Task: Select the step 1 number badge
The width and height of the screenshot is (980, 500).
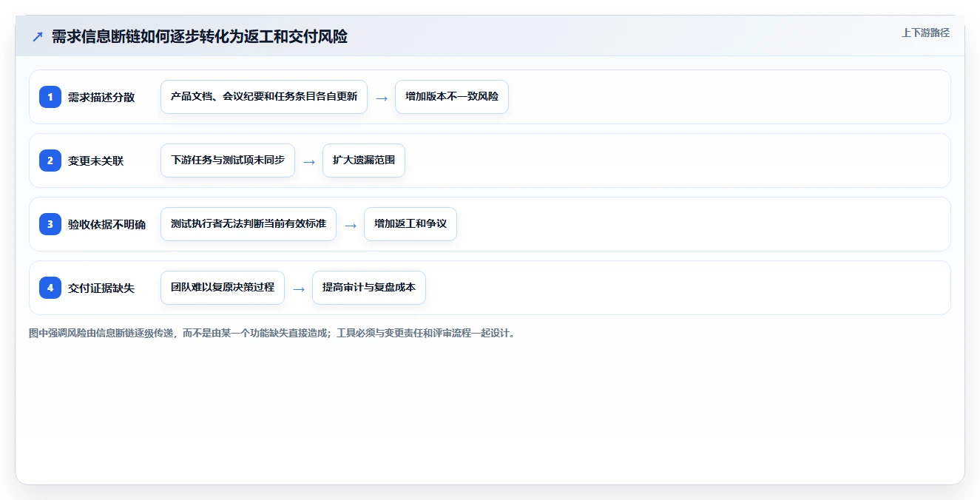Action: [x=50, y=97]
